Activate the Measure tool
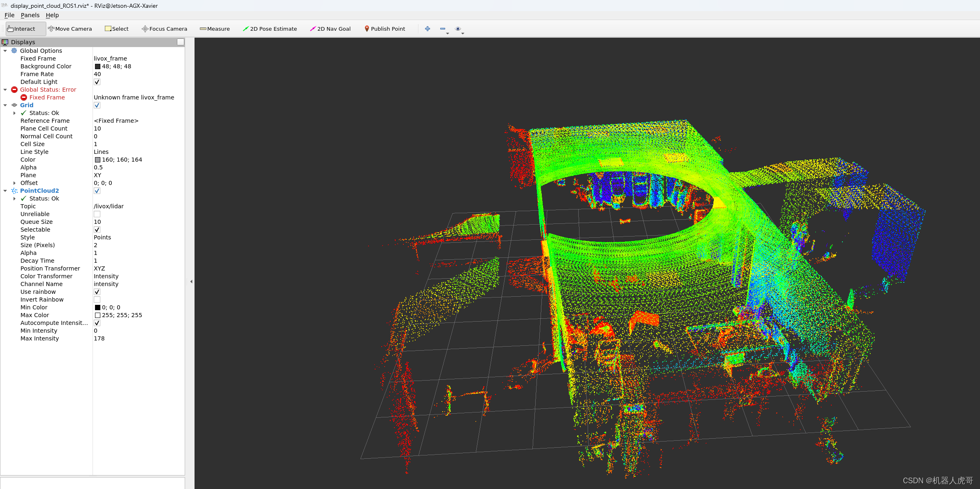 (215, 29)
